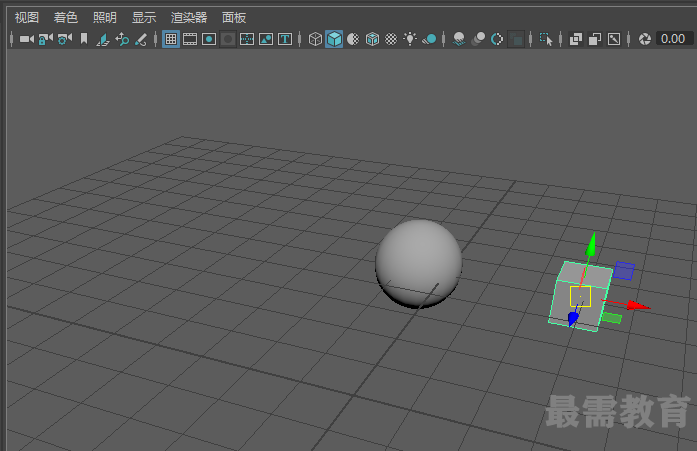Click Use Default Material icon
This screenshot has width=697, height=451.
(x=353, y=39)
